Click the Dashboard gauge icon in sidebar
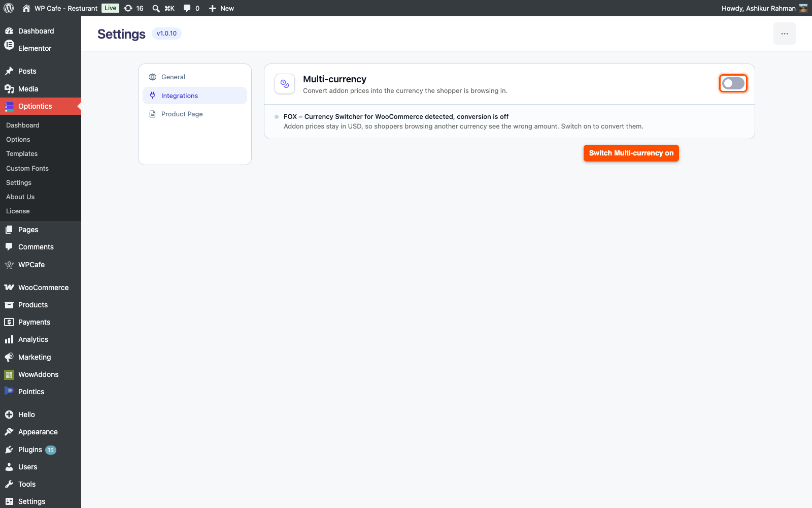Viewport: 812px width, 508px height. tap(9, 31)
